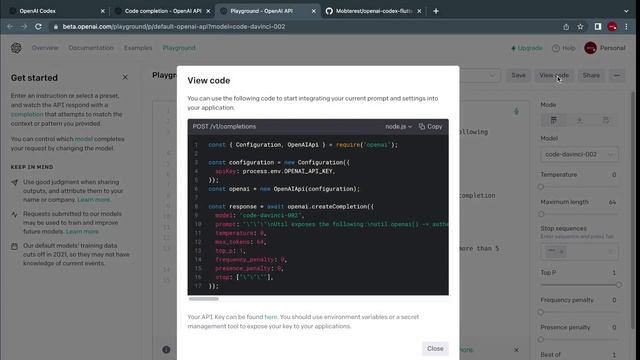
Task: Close the OpenAI Codex browser tab
Action: tap(102, 11)
